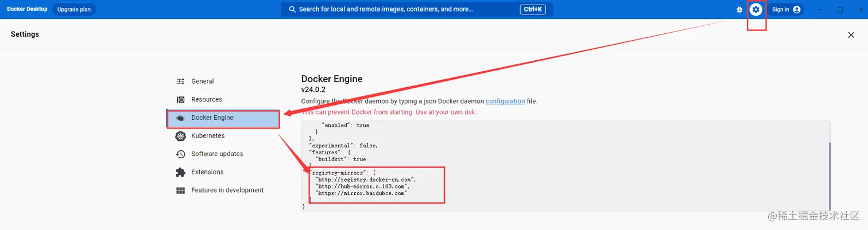Click the "https://mirror.baidubce.com" line

click(361, 193)
